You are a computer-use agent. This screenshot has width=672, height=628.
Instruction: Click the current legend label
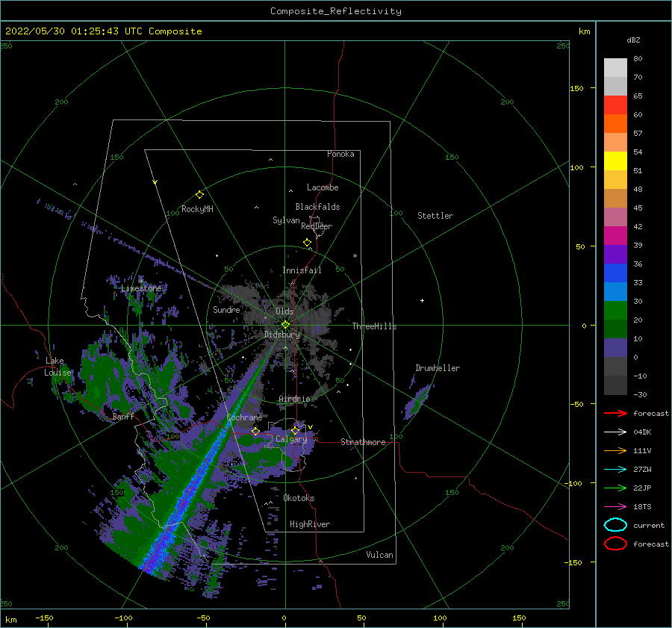point(649,526)
